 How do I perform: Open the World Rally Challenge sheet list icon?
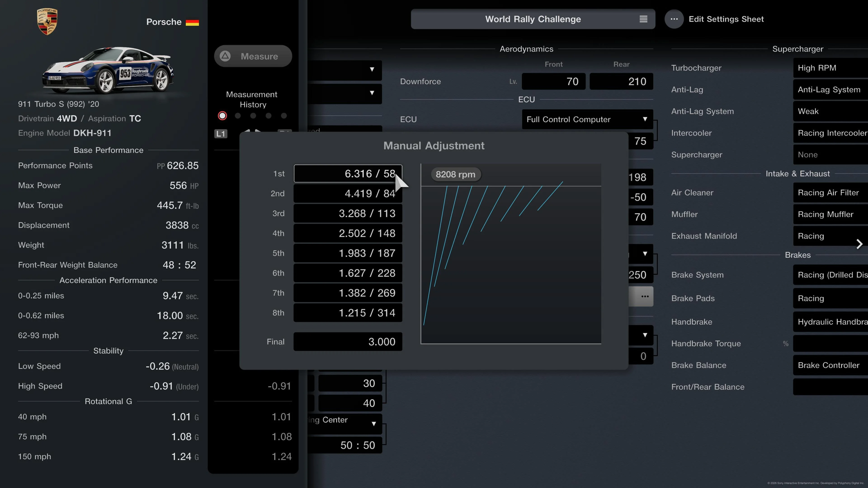(x=643, y=19)
